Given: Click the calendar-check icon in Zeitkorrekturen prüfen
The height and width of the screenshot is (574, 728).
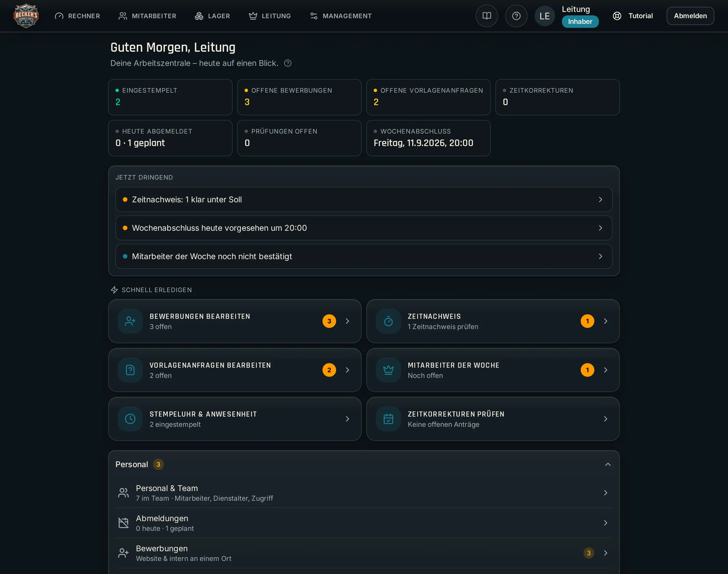Looking at the screenshot, I should point(388,419).
